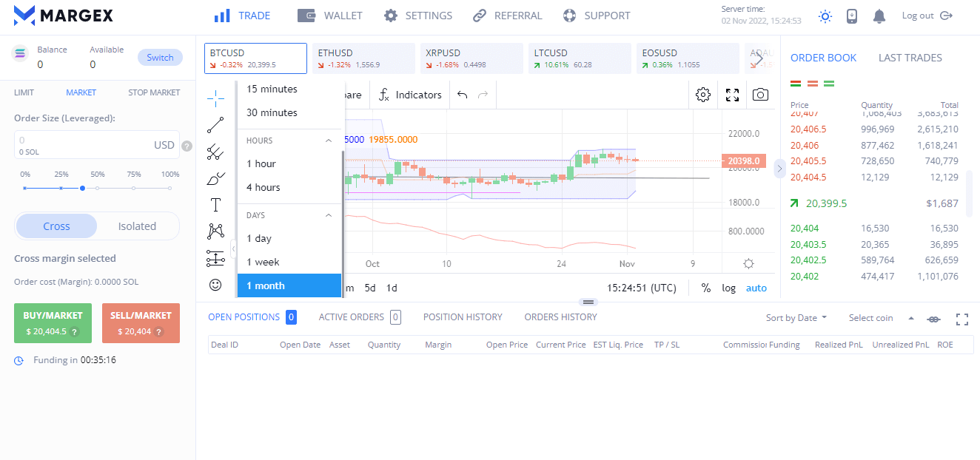This screenshot has width=980, height=460.
Task: Open the emoji icons tool
Action: [215, 284]
